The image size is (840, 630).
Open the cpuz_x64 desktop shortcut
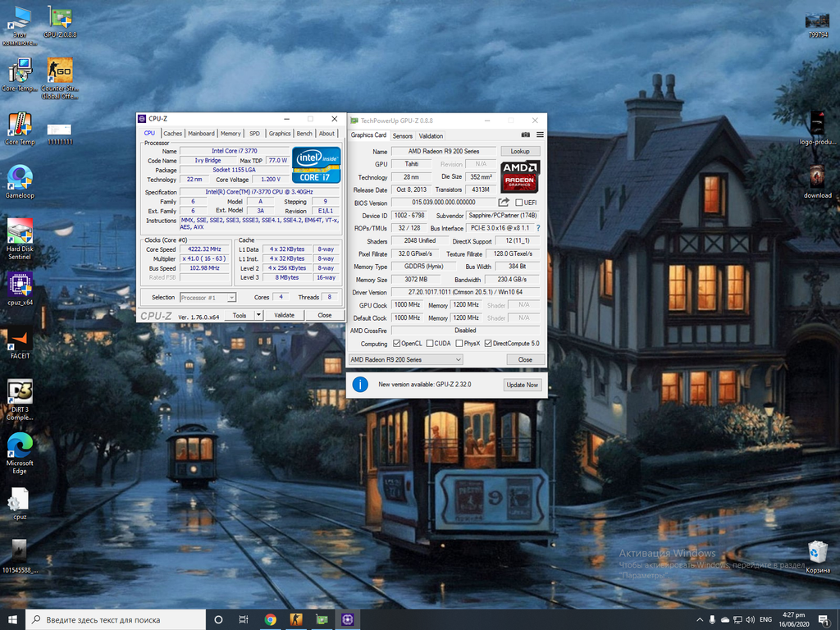tap(20, 290)
